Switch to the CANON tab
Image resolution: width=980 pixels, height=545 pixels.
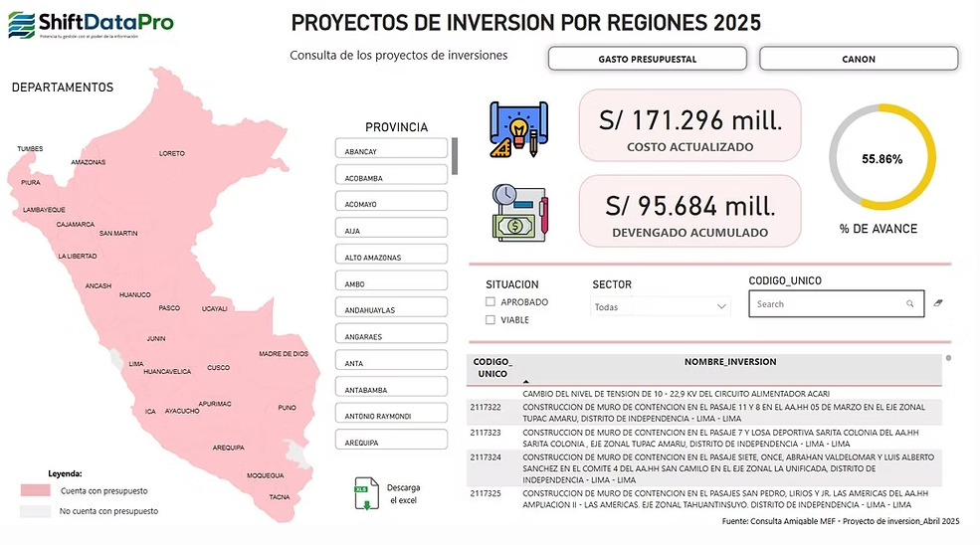859,59
